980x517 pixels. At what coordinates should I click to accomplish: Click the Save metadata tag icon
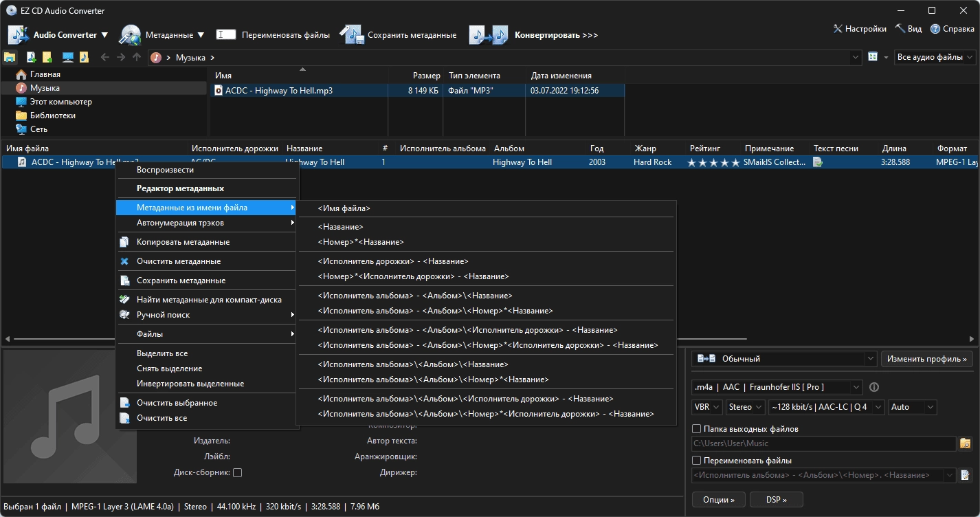(x=351, y=35)
